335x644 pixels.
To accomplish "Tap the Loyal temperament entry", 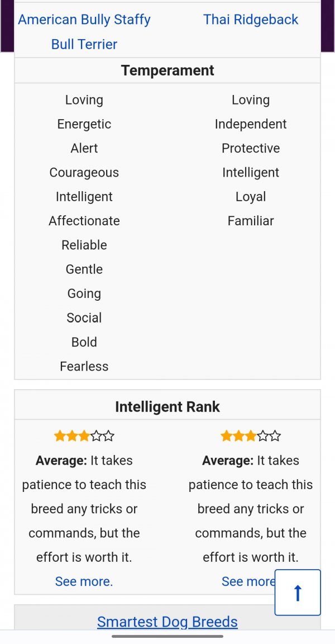I will click(x=251, y=197).
